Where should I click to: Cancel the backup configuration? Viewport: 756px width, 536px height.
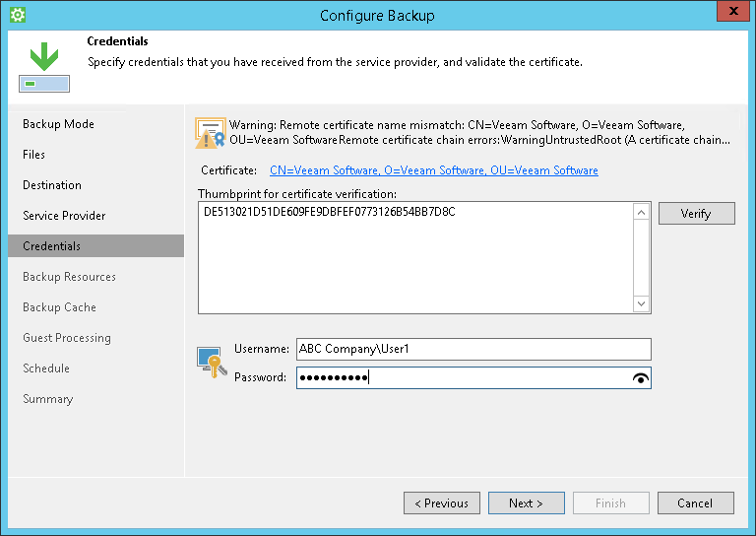click(696, 503)
